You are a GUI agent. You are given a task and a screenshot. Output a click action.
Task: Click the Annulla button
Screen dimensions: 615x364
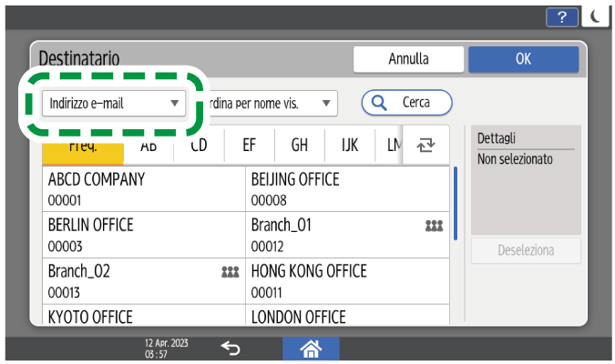coord(408,59)
